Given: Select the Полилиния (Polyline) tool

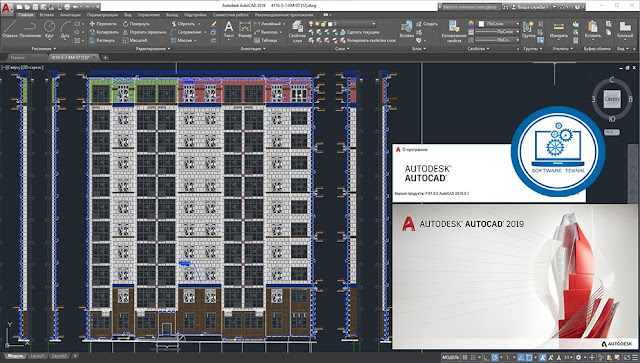Looking at the screenshot, I should pyautogui.click(x=30, y=29).
